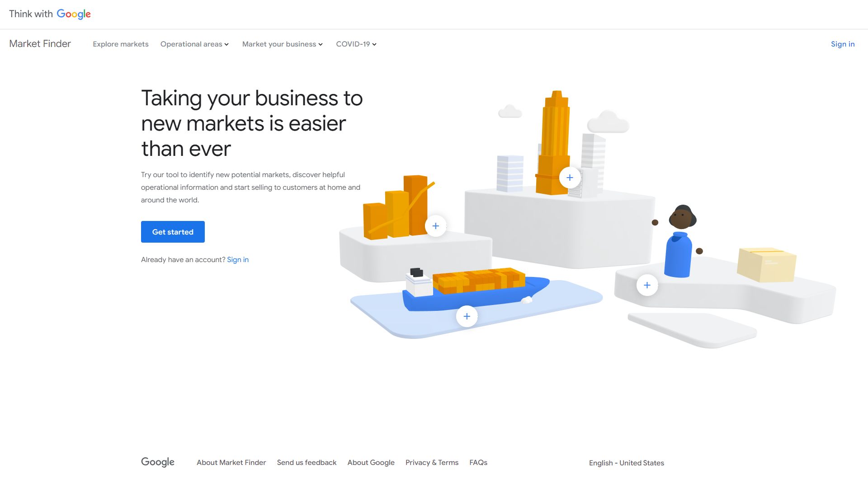Open Privacy & Terms footer link
Screen dimensions: 868x488
[x=432, y=463]
